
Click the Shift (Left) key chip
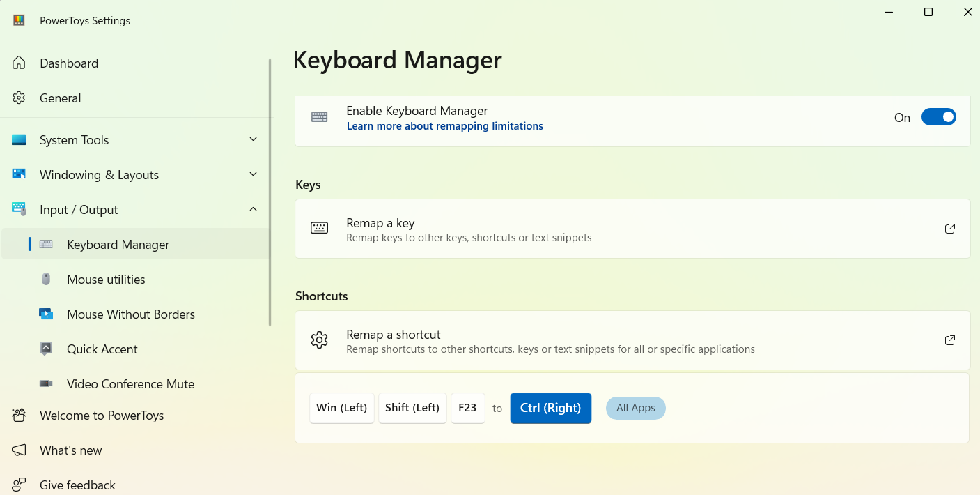(412, 408)
